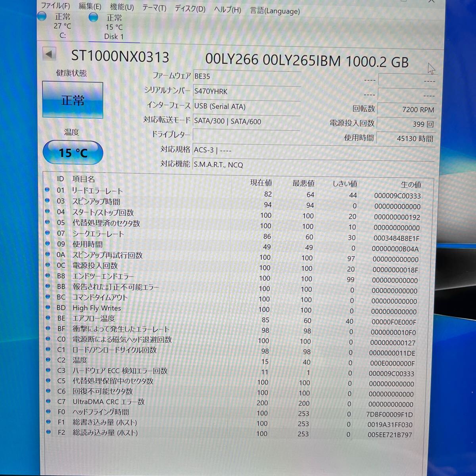476x476 pixels.
Task: Click the power-on hours field 45130 時間
Action: [407, 138]
